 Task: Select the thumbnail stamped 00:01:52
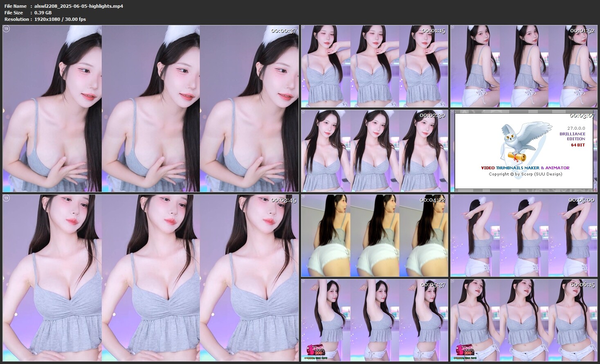coord(524,66)
